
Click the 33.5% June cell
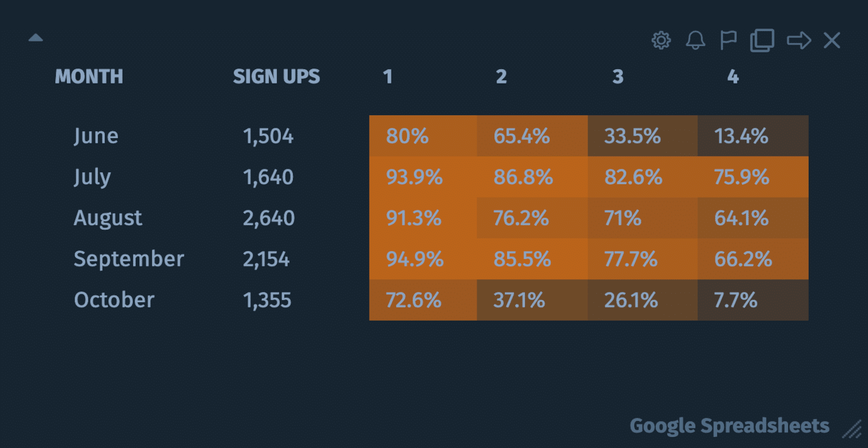642,136
